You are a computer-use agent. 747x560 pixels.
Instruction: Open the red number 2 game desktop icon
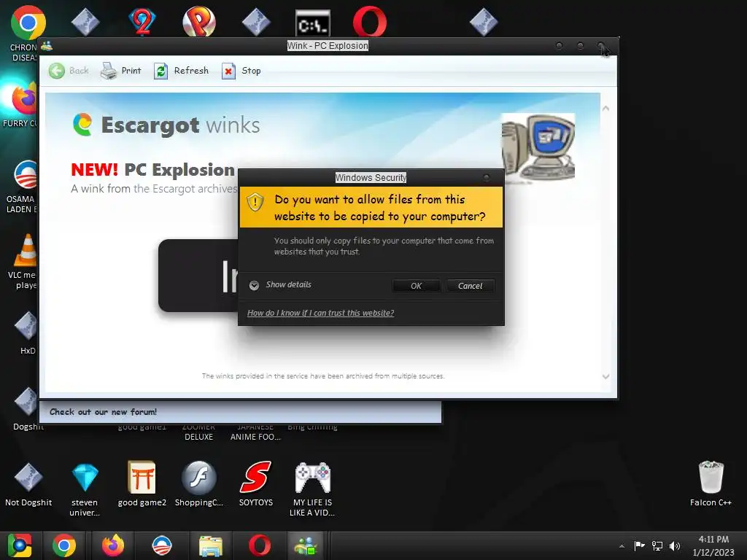142,23
